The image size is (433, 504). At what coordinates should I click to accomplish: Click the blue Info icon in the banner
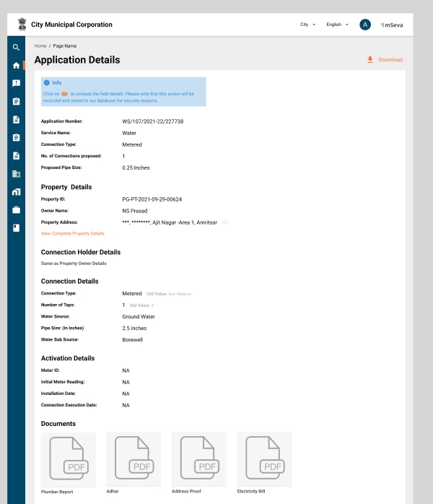pos(47,83)
